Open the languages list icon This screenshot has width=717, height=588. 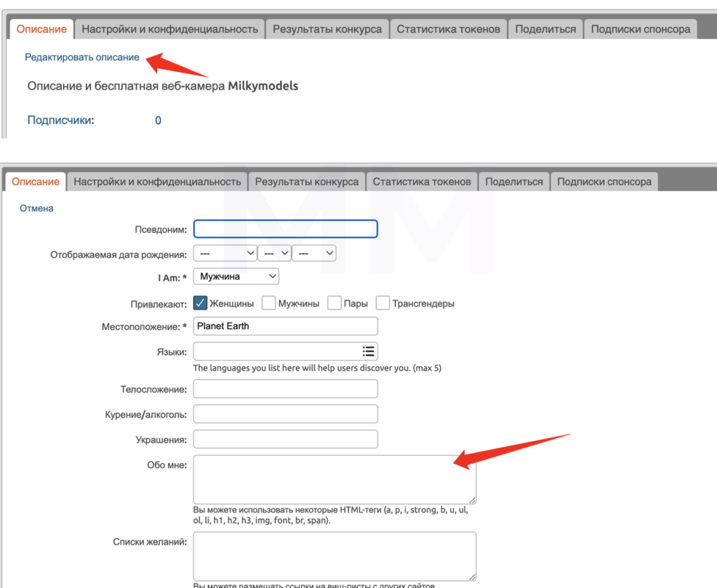[368, 351]
